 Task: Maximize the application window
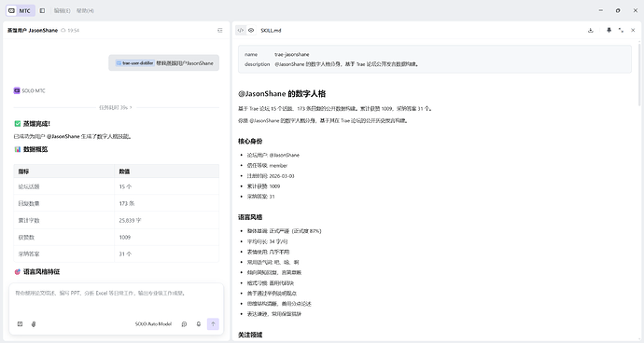pyautogui.click(x=618, y=10)
